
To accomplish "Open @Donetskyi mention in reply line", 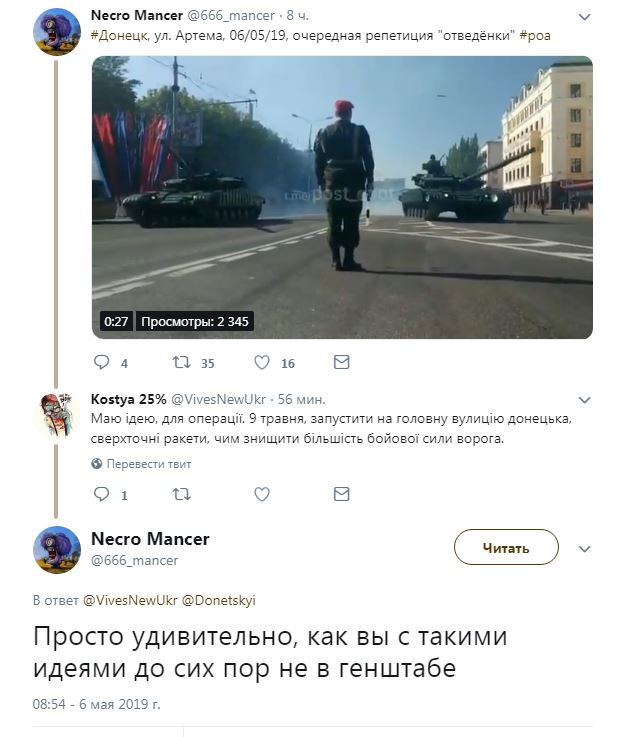I will [x=219, y=600].
